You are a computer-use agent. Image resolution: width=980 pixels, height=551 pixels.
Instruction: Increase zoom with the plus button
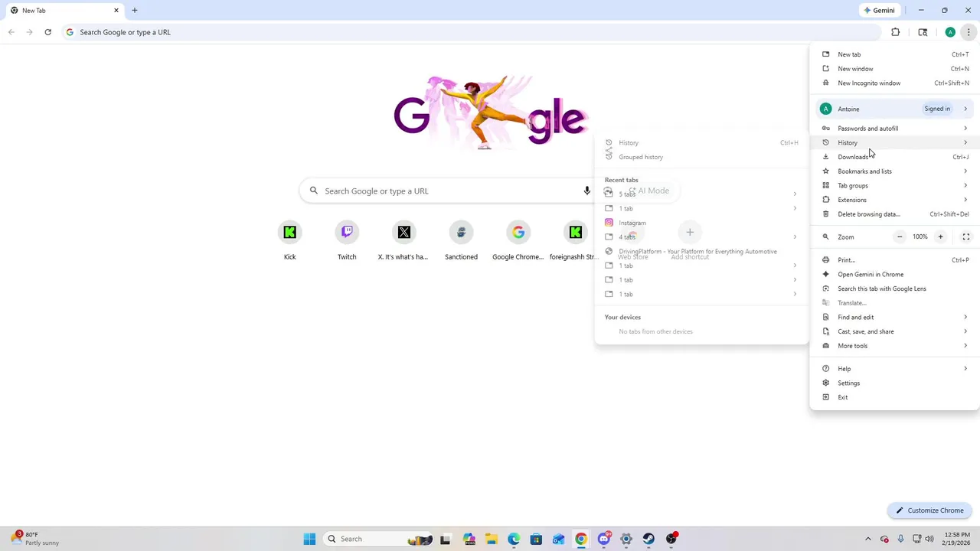tap(940, 237)
